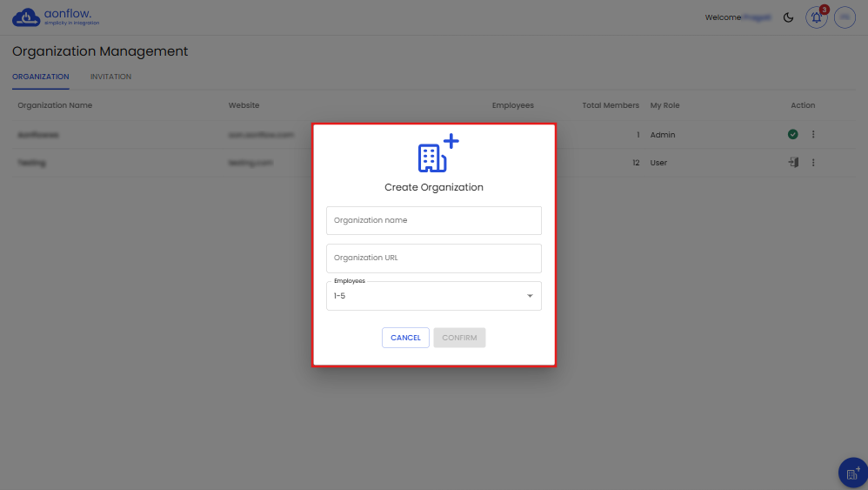Screen dimensions: 868x490
Task: Switch to the INVITATION tab
Action: click(110, 77)
